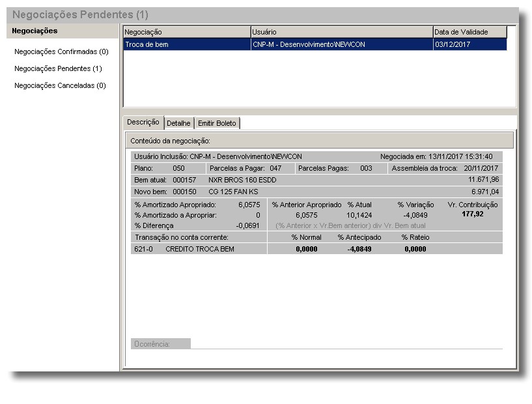Image resolution: width=532 pixels, height=404 pixels.
Task: Select the 03/12/2017 validity date cell
Action: pyautogui.click(x=470, y=44)
